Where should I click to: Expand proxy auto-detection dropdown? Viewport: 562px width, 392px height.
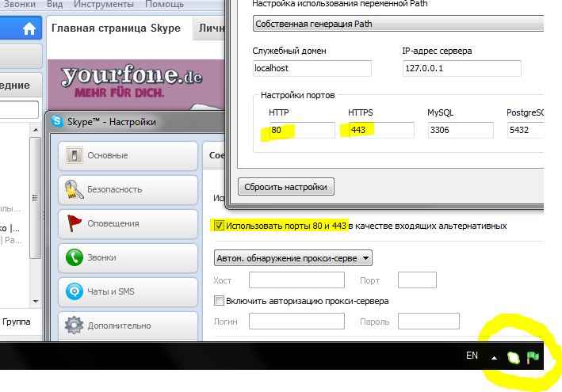point(293,258)
